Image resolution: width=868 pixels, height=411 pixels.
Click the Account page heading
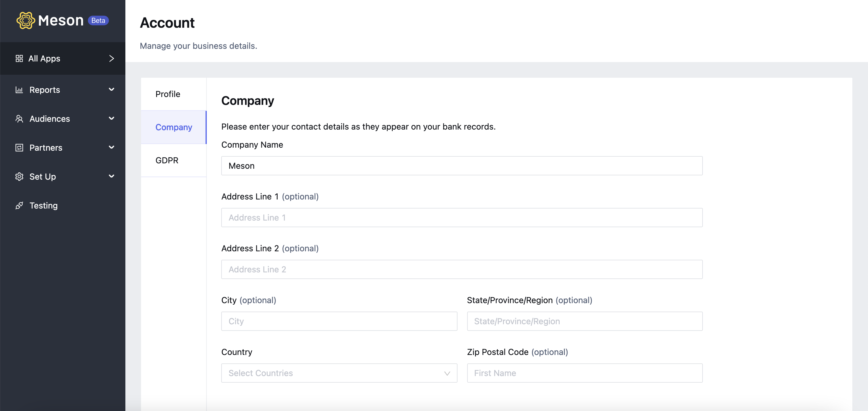[167, 23]
